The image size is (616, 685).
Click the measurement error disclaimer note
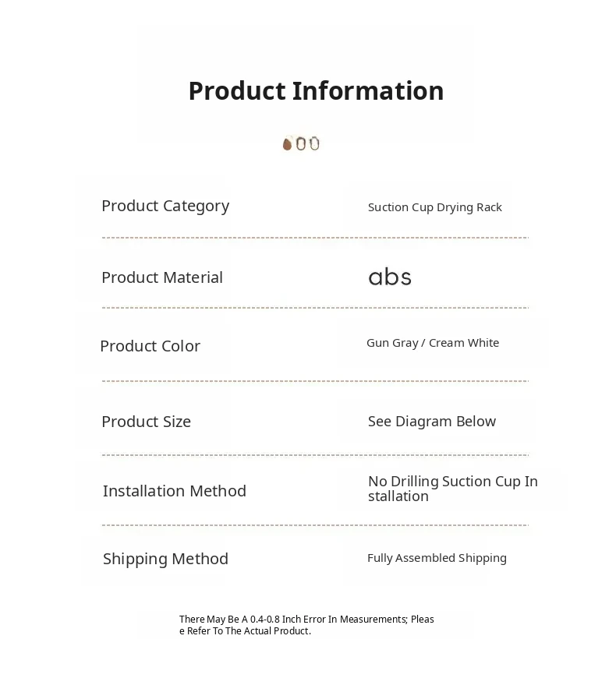click(x=306, y=625)
